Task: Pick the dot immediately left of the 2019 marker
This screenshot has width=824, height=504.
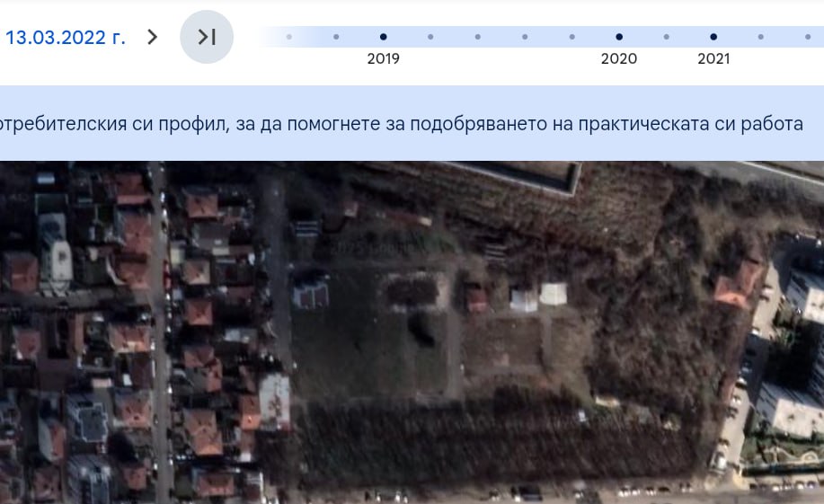Action: [336, 37]
